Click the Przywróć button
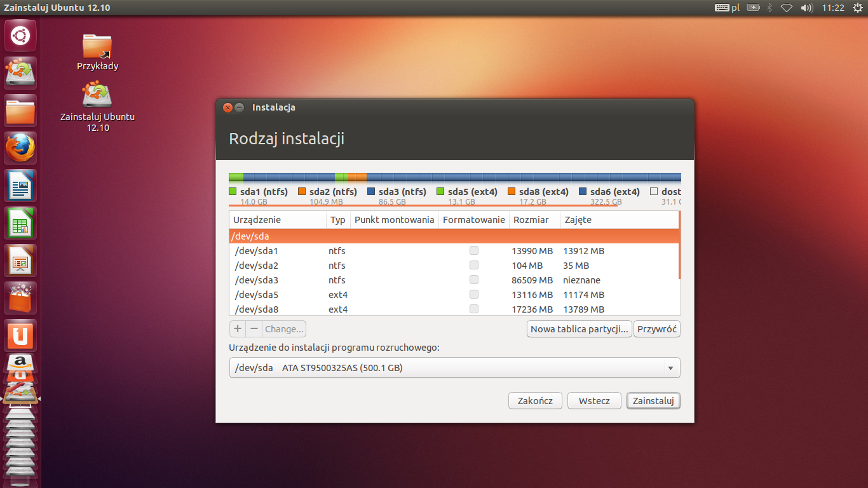 point(657,329)
